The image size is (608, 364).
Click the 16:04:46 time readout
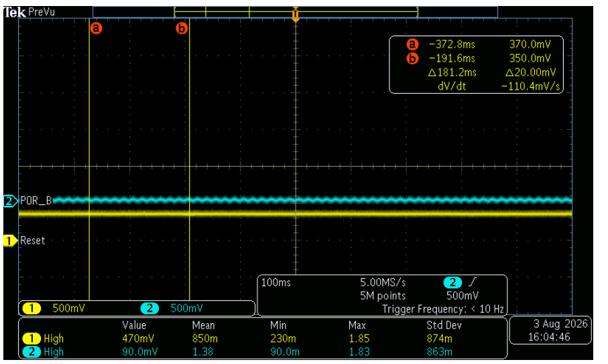(x=549, y=337)
